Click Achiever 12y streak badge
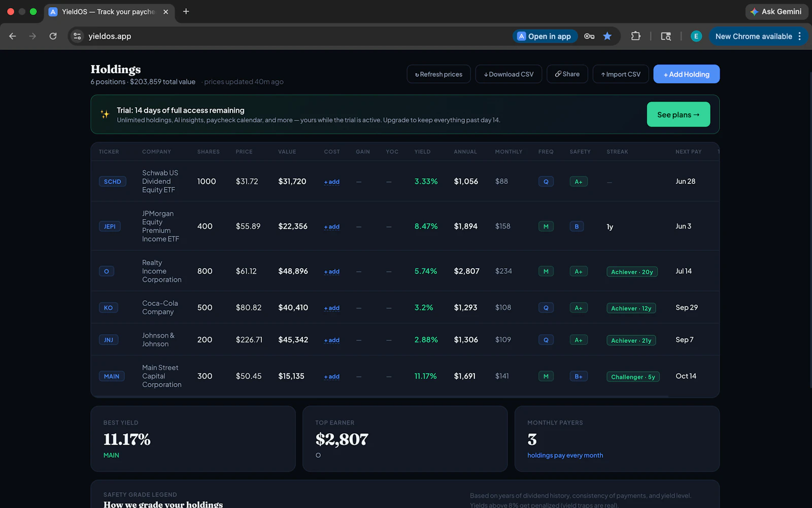 coord(631,308)
